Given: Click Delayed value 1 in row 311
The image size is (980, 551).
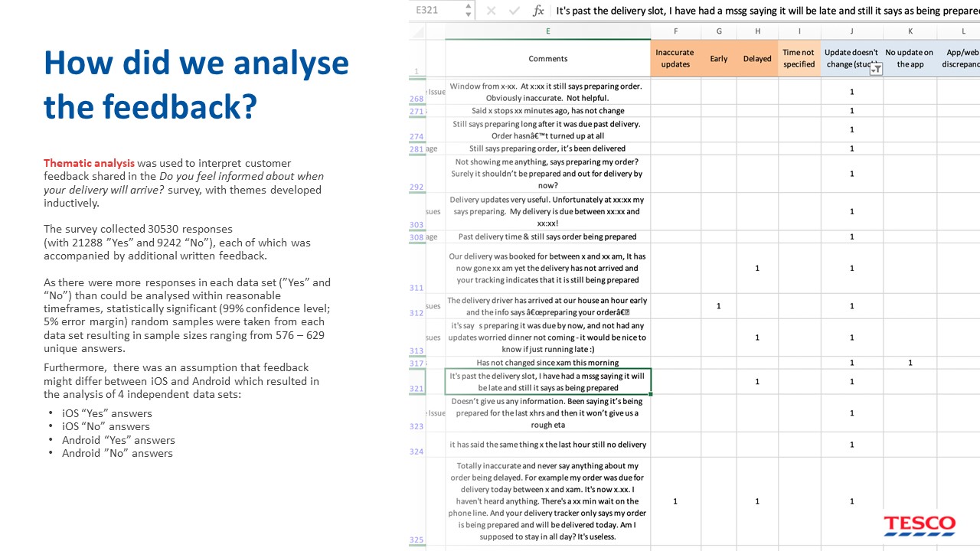Looking at the screenshot, I should tap(757, 268).
